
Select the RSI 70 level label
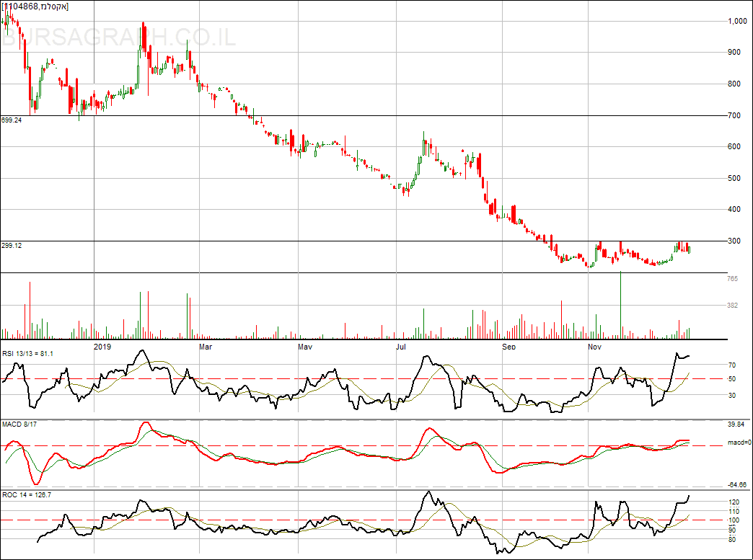(732, 365)
